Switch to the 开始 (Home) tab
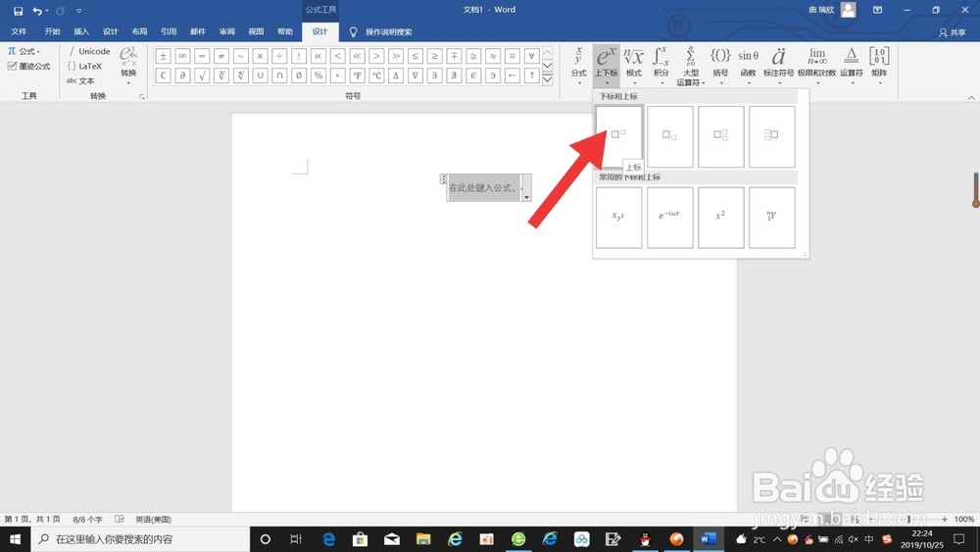 [53, 32]
